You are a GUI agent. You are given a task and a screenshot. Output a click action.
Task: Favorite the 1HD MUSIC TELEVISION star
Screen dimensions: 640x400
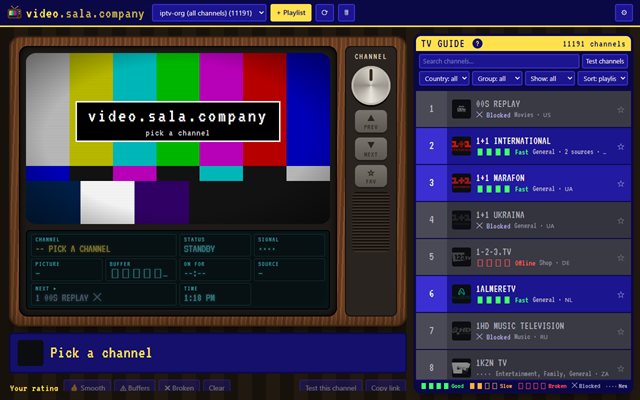tap(620, 332)
